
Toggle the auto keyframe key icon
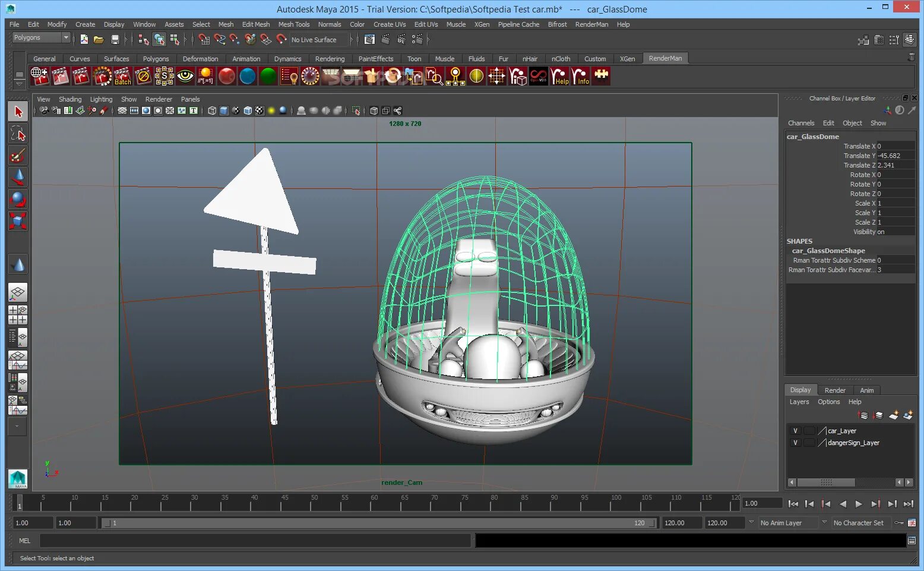[x=899, y=523]
